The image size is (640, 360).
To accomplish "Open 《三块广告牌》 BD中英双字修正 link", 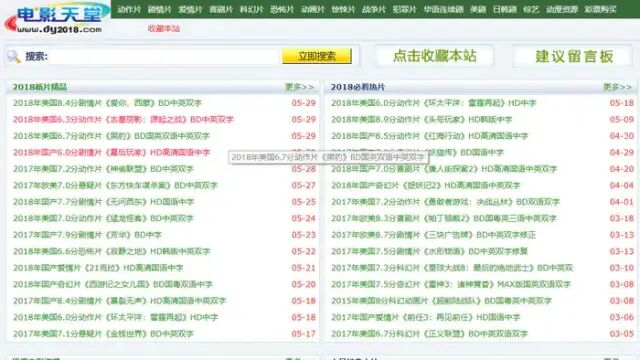I will 433,235.
